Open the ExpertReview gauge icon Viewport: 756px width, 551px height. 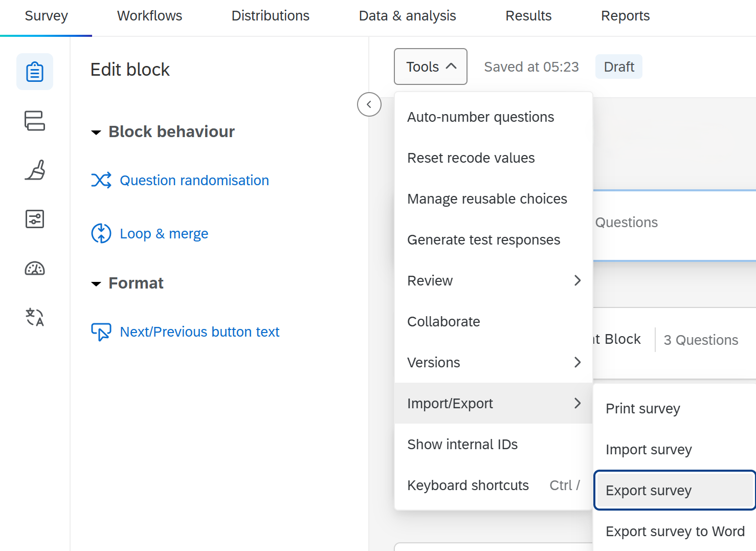(35, 268)
